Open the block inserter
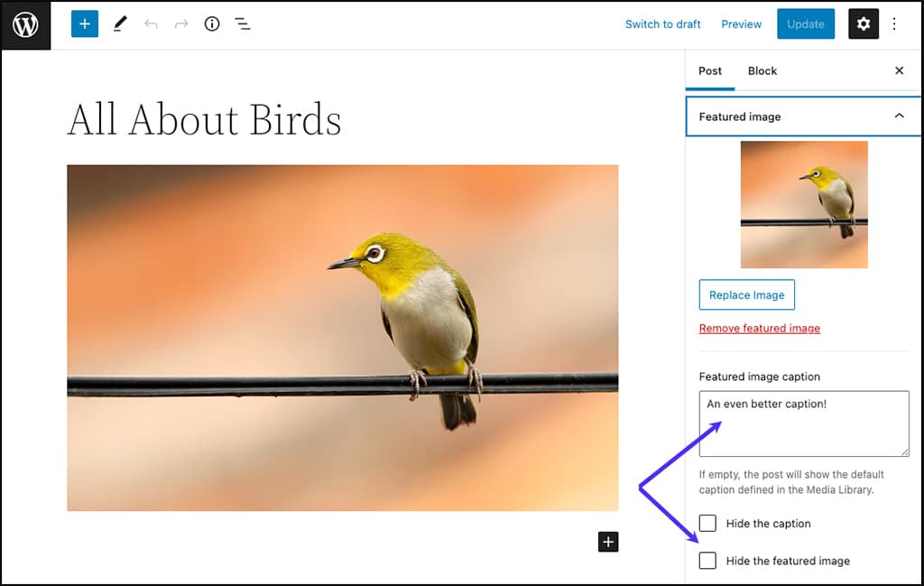This screenshot has height=586, width=924. click(84, 23)
